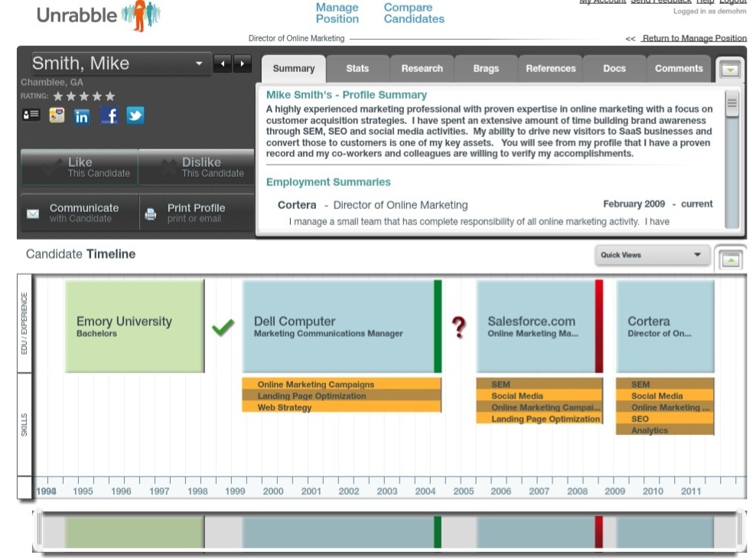Switch to the Summary tab
This screenshot has height=559, width=756.
(x=294, y=68)
